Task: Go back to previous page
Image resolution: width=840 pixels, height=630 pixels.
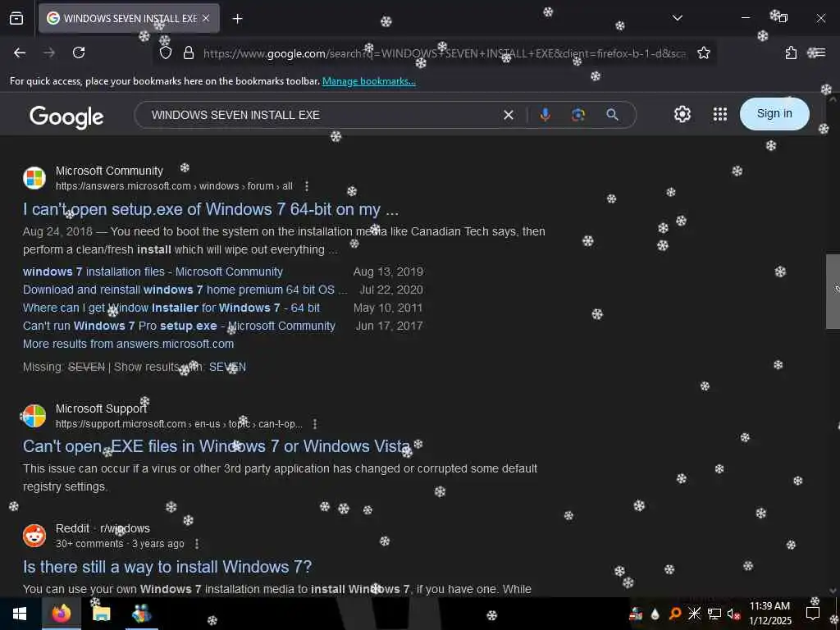Action: [20, 52]
